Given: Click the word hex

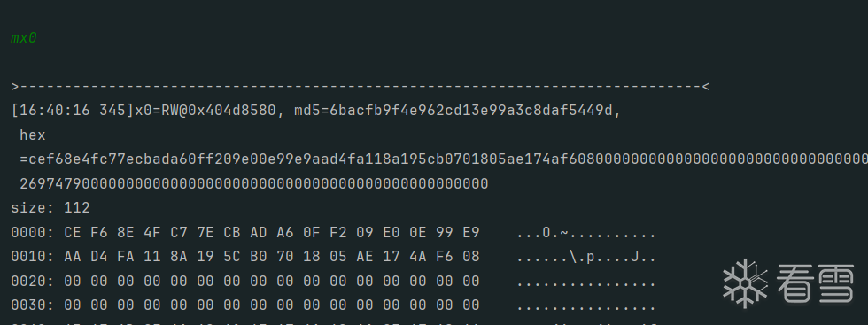Looking at the screenshot, I should 33,135.
